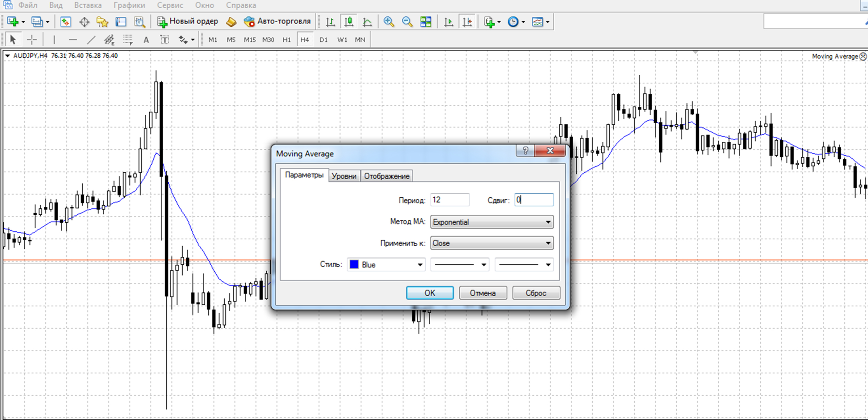
Task: Toggle the Chart Shift button
Action: coord(467,22)
